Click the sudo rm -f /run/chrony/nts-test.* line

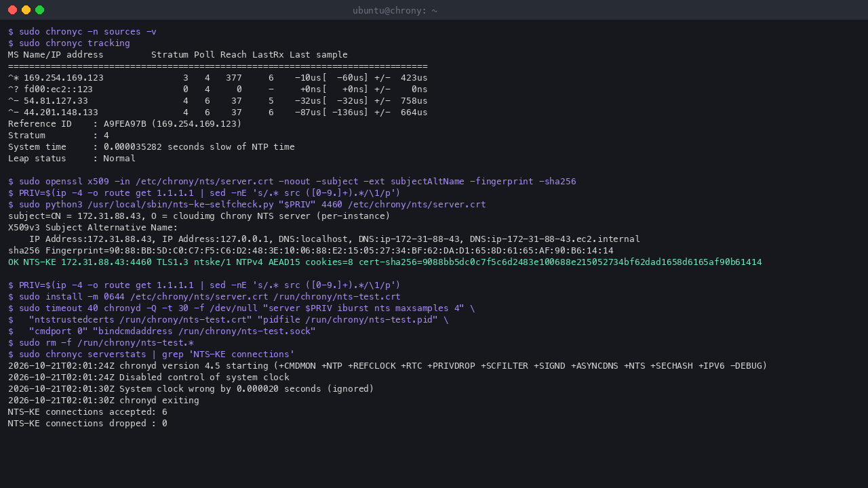pos(101,343)
